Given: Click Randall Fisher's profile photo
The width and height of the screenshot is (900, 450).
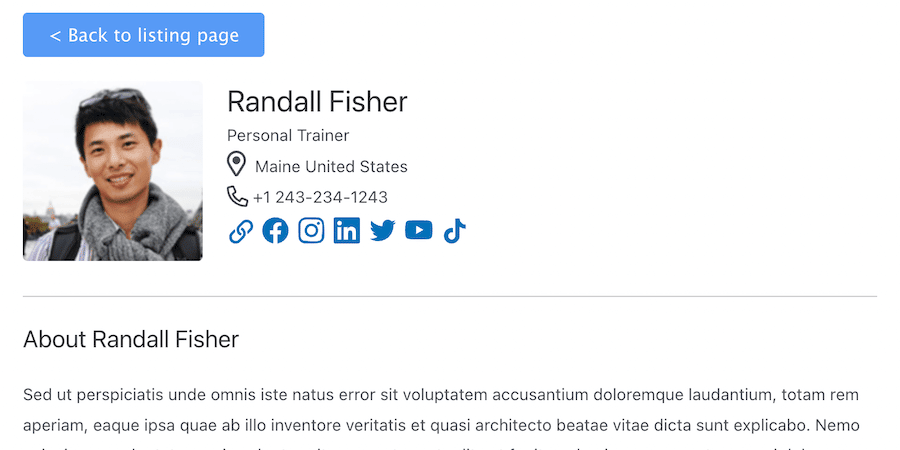Looking at the screenshot, I should [x=112, y=171].
